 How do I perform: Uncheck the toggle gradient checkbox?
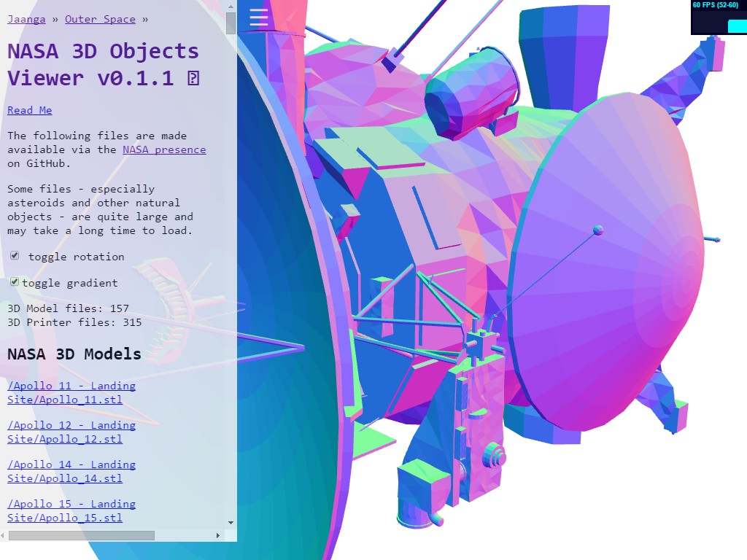click(x=15, y=282)
